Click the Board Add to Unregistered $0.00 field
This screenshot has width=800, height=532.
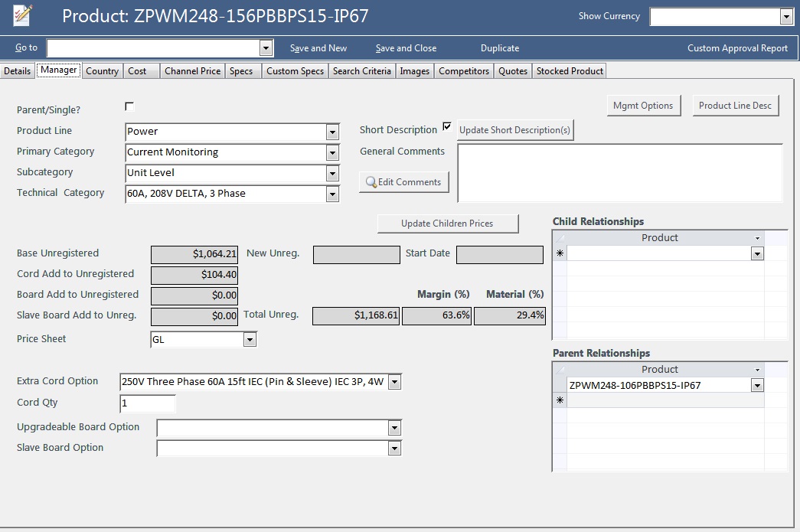(194, 295)
